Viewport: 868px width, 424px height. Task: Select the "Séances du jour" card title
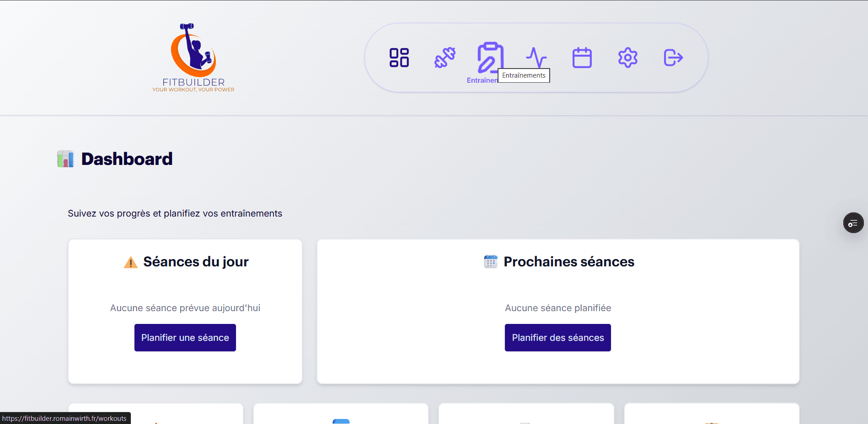coord(196,262)
